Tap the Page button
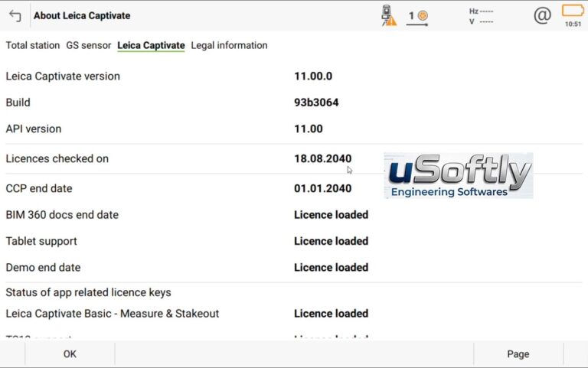This screenshot has height=368, width=588. (x=518, y=353)
